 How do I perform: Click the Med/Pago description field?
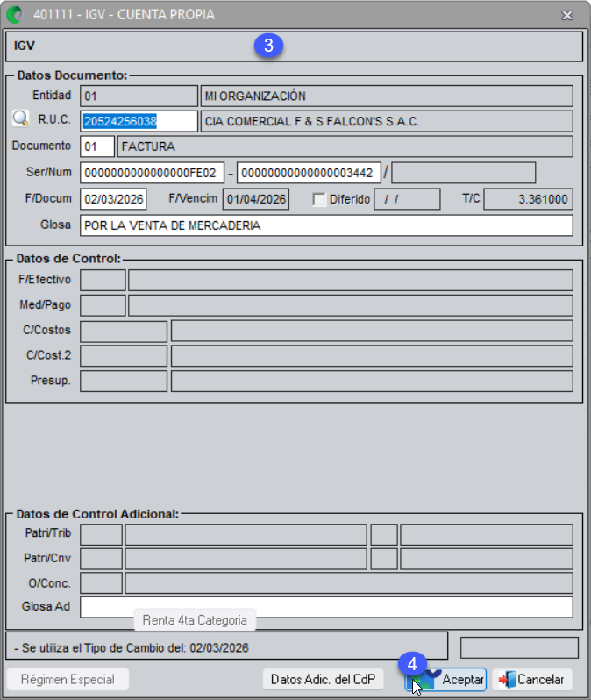click(x=351, y=305)
